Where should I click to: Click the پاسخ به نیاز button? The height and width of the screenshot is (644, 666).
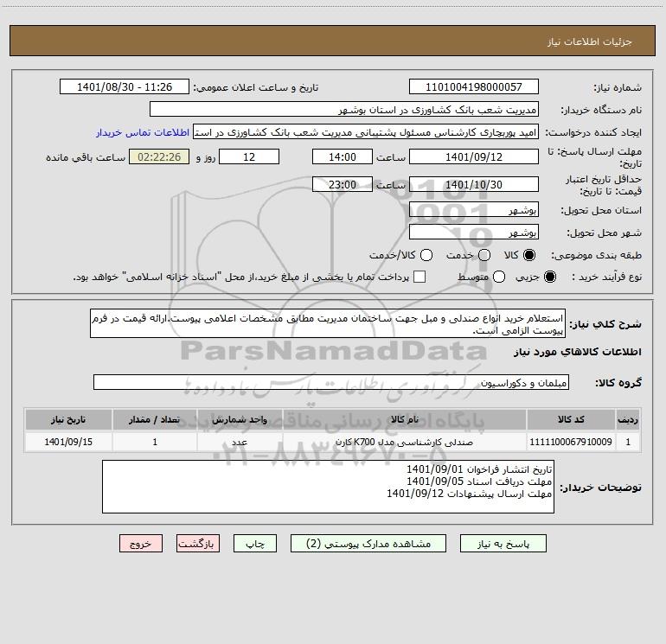[x=503, y=544]
